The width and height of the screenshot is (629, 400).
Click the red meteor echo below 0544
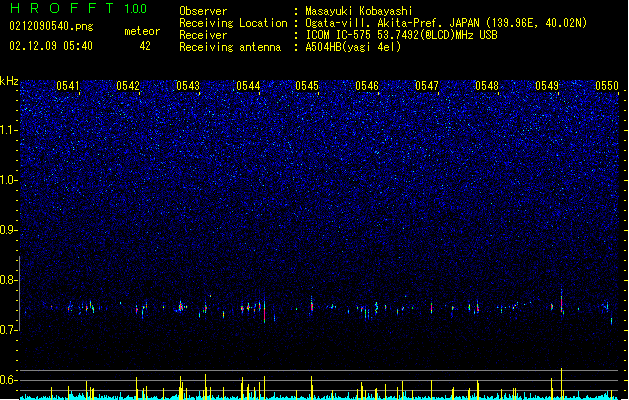point(264,311)
